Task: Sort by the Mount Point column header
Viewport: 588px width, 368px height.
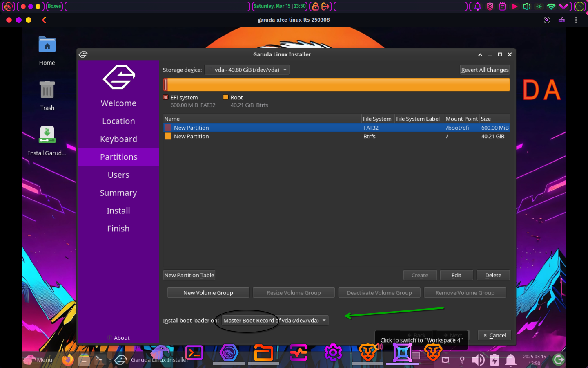Action: click(461, 119)
